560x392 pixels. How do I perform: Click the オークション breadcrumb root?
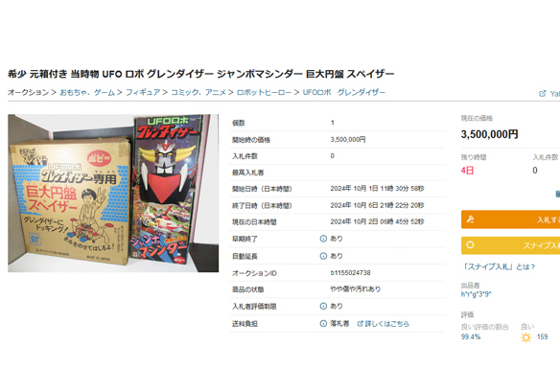(x=28, y=92)
